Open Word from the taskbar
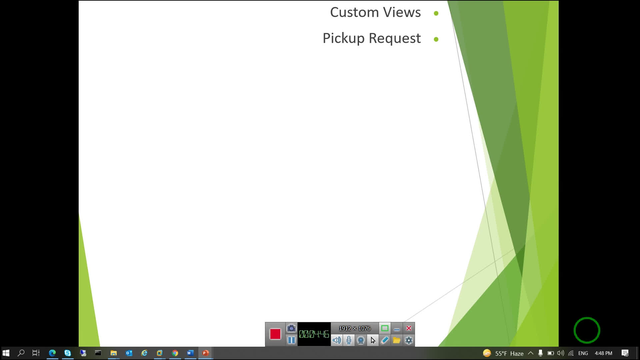This screenshot has height=360, width=640. click(x=190, y=353)
